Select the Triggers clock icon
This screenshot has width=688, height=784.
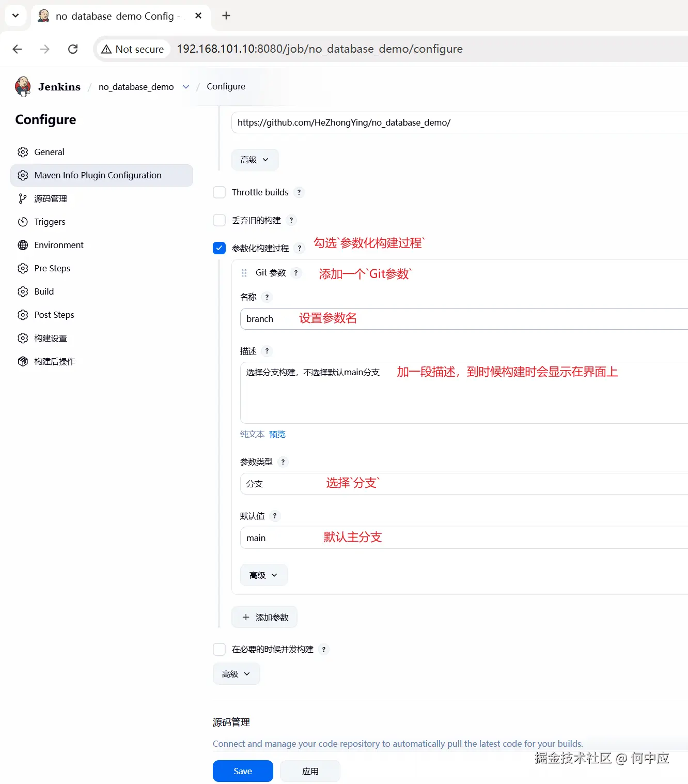point(23,222)
